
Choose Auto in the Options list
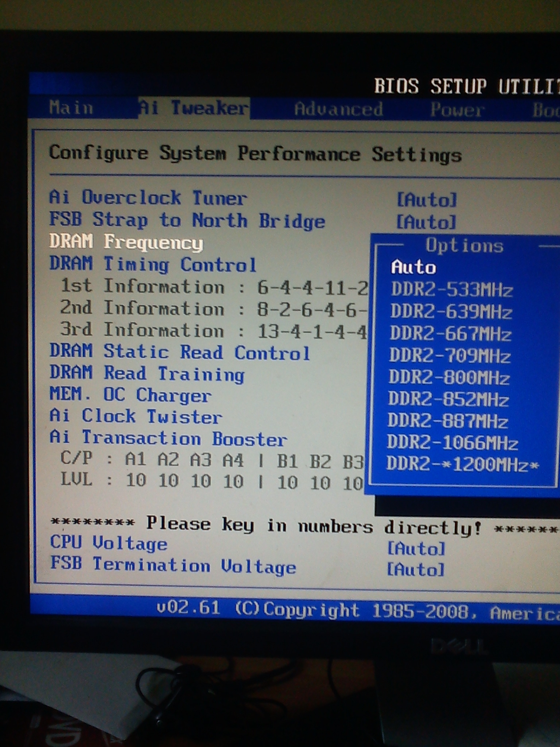(413, 267)
